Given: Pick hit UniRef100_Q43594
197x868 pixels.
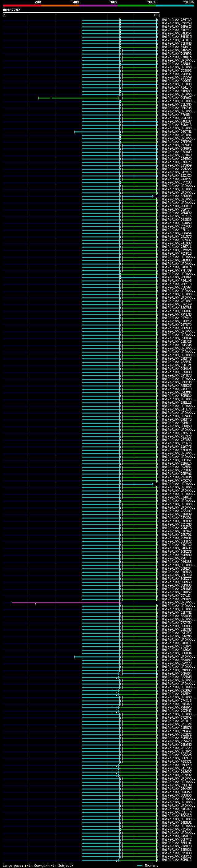Looking at the screenshot, I should (x=177, y=694).
